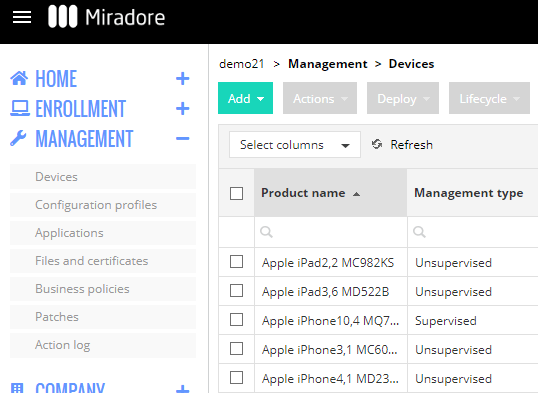
Task: Select the Apple iPhone10,4 MQ7... cell
Action: tap(330, 321)
